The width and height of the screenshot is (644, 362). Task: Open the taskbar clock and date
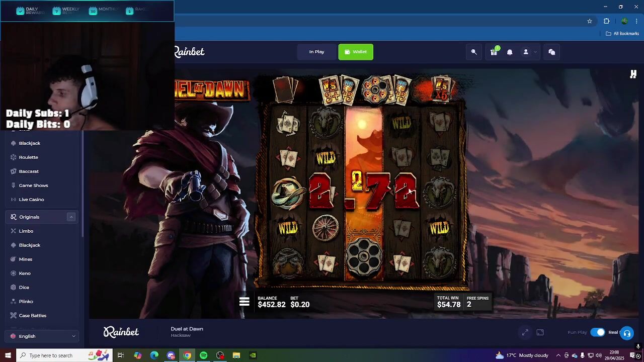(x=614, y=355)
